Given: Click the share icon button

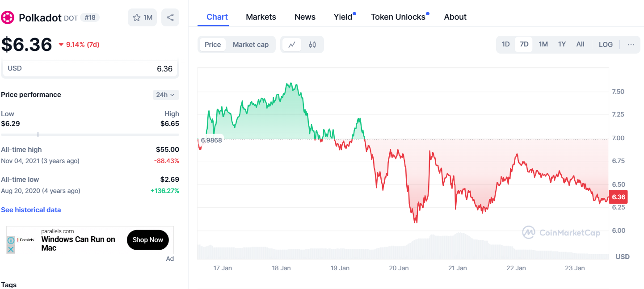Looking at the screenshot, I should [x=170, y=17].
